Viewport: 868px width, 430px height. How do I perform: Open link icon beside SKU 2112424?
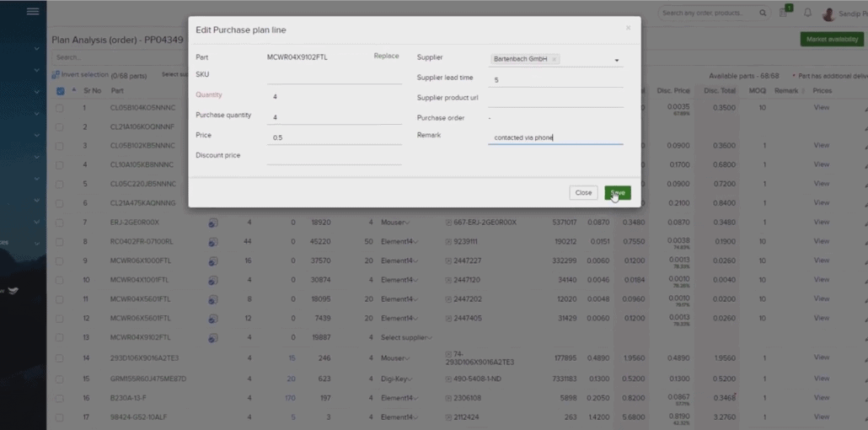coord(448,417)
